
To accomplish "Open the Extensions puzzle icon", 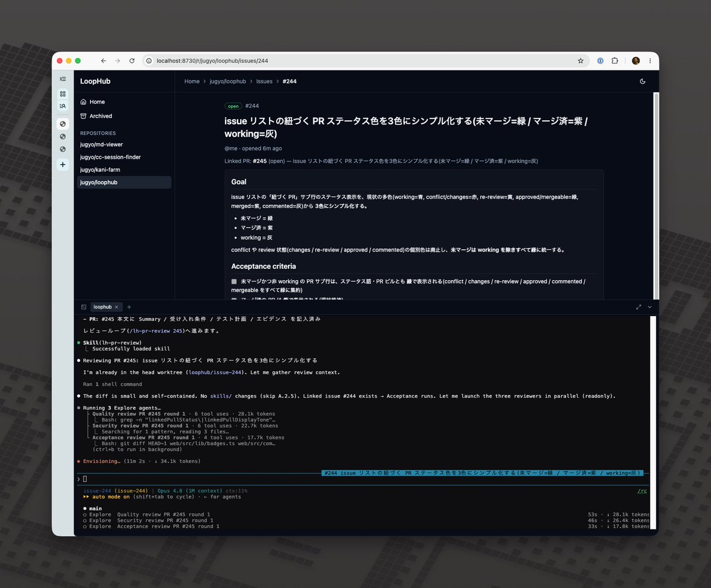I will pos(615,61).
